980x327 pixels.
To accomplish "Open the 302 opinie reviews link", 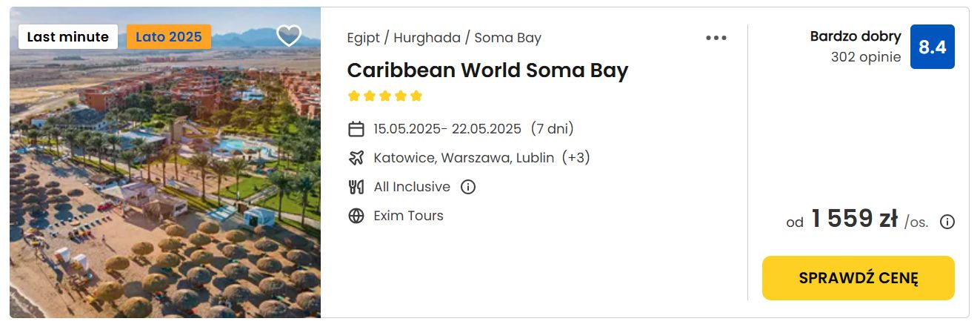I will tap(865, 57).
